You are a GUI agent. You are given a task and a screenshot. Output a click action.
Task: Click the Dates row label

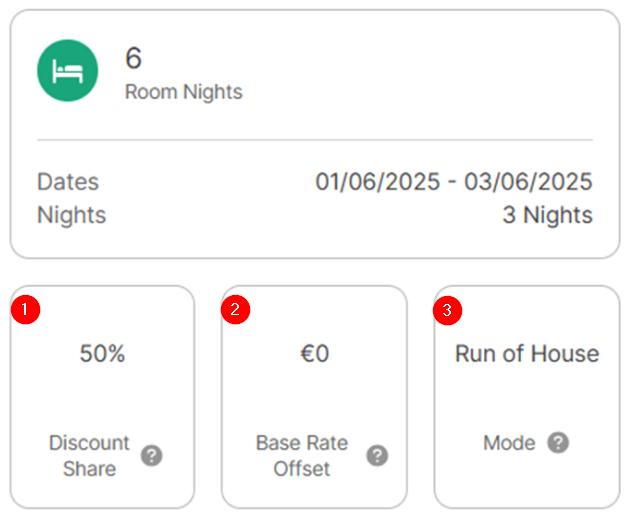click(68, 182)
